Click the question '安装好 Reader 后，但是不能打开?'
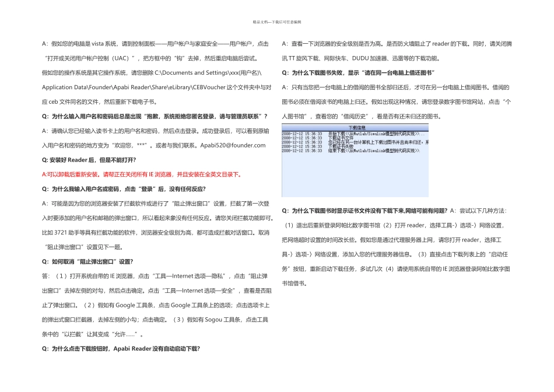The image size is (554, 392). tap(89, 160)
